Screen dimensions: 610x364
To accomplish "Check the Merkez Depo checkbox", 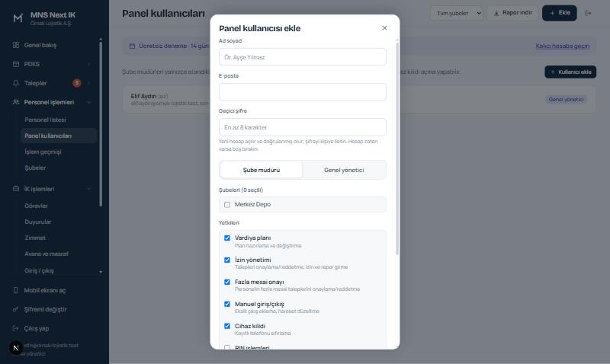I will [227, 205].
